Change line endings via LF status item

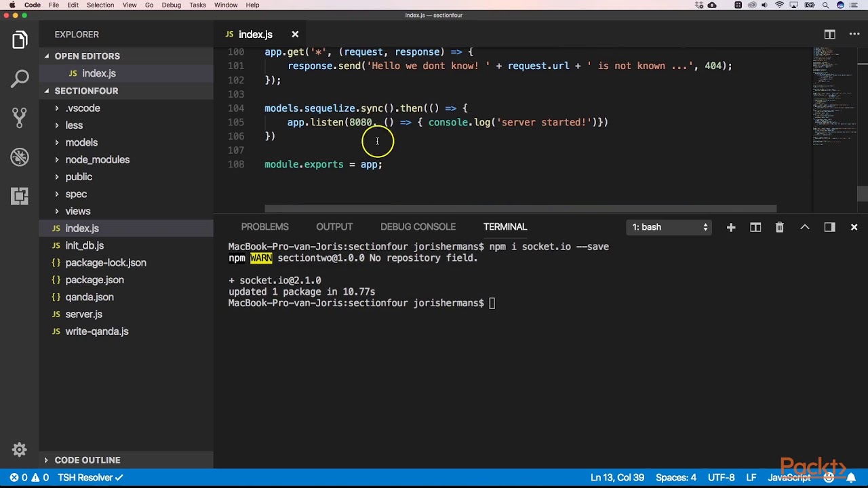point(751,478)
